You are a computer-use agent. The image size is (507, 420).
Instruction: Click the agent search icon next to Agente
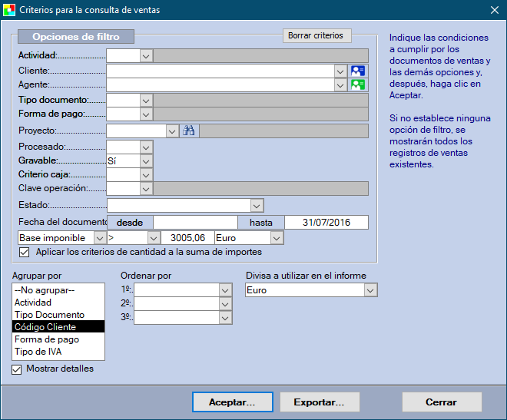(x=358, y=85)
